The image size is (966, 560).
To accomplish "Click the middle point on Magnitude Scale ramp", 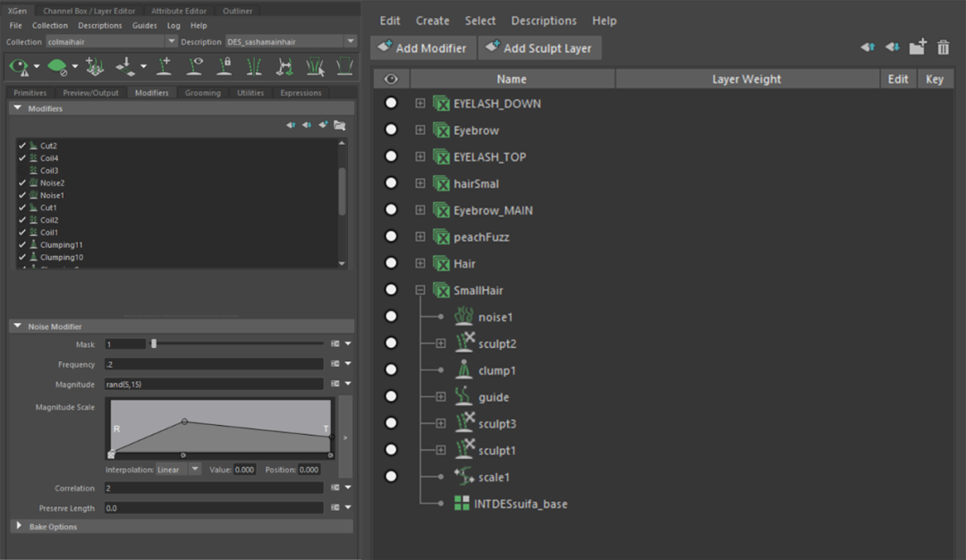I will click(184, 421).
